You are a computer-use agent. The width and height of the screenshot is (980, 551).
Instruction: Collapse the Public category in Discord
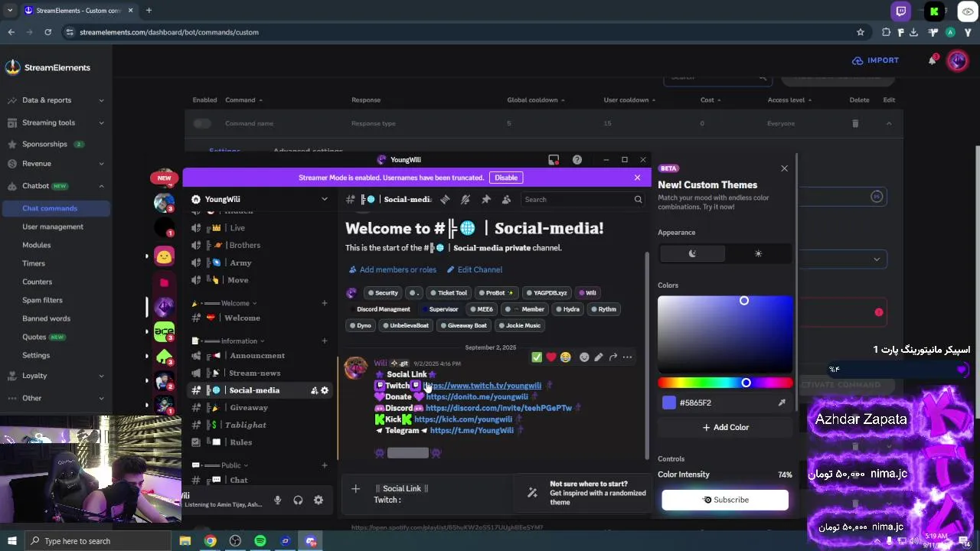tap(220, 465)
